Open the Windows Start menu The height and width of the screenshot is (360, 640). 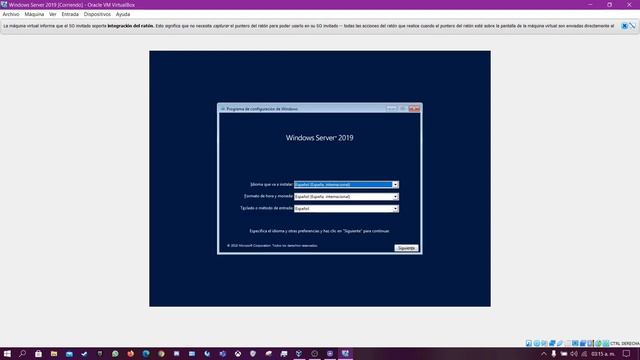7,353
